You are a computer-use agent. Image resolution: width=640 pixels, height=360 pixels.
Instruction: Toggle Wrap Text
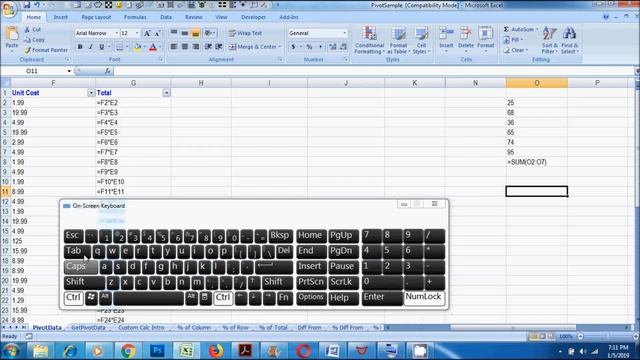(x=246, y=33)
